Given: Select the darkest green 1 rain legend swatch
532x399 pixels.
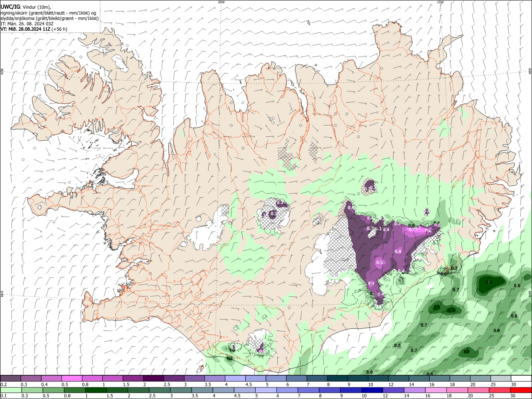Looking at the screenshot, I should click(96, 390).
